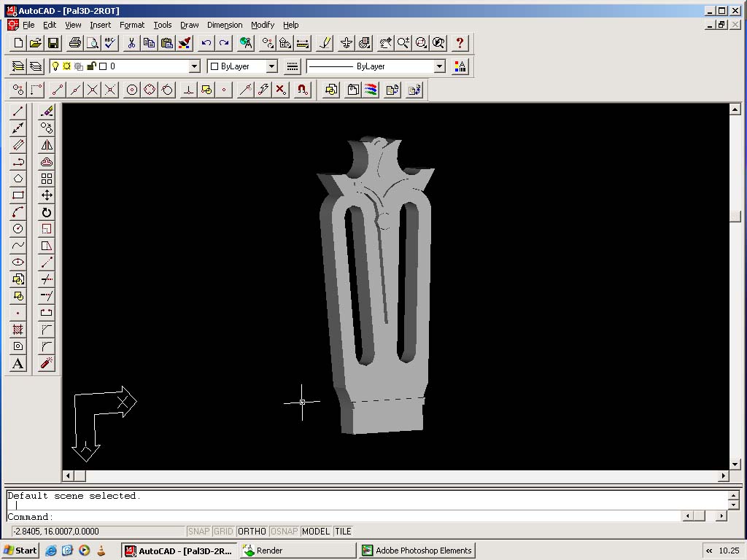Viewport: 747px width, 560px height.
Task: Open the Windows Start button
Action: [x=20, y=551]
